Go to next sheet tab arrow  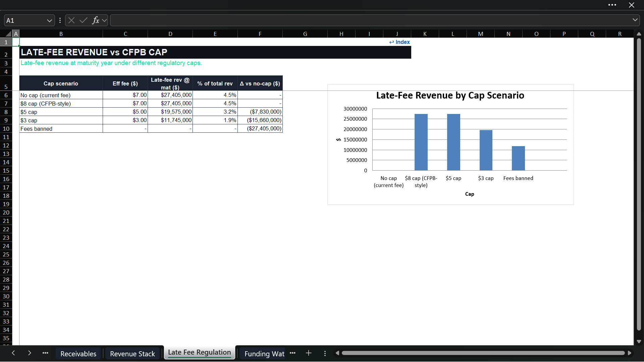coord(30,353)
